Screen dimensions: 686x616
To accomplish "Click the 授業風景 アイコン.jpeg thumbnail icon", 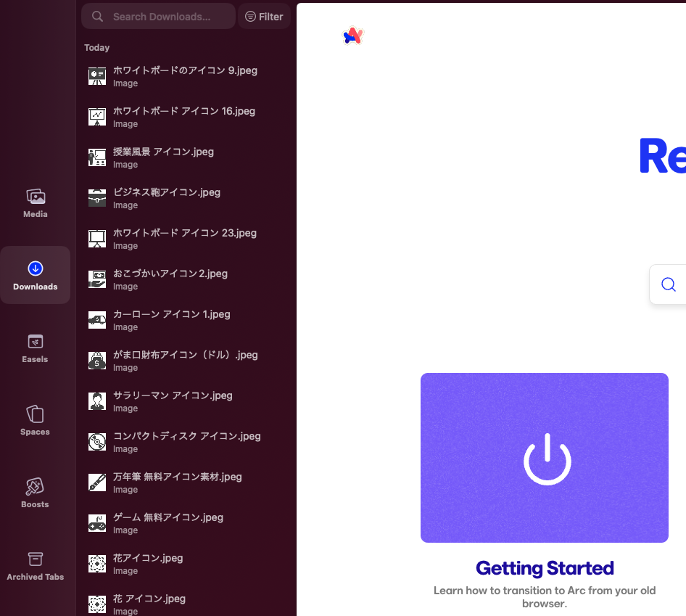I will 97,157.
